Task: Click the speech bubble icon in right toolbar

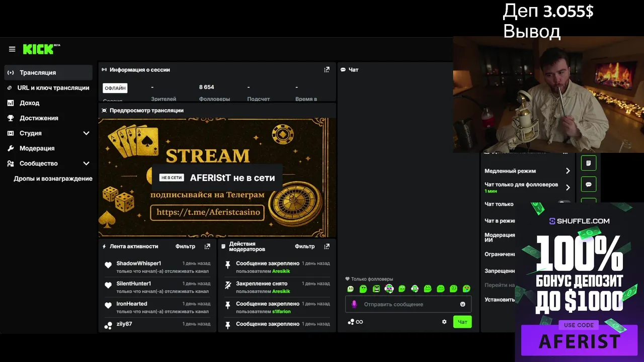Action: (x=589, y=184)
